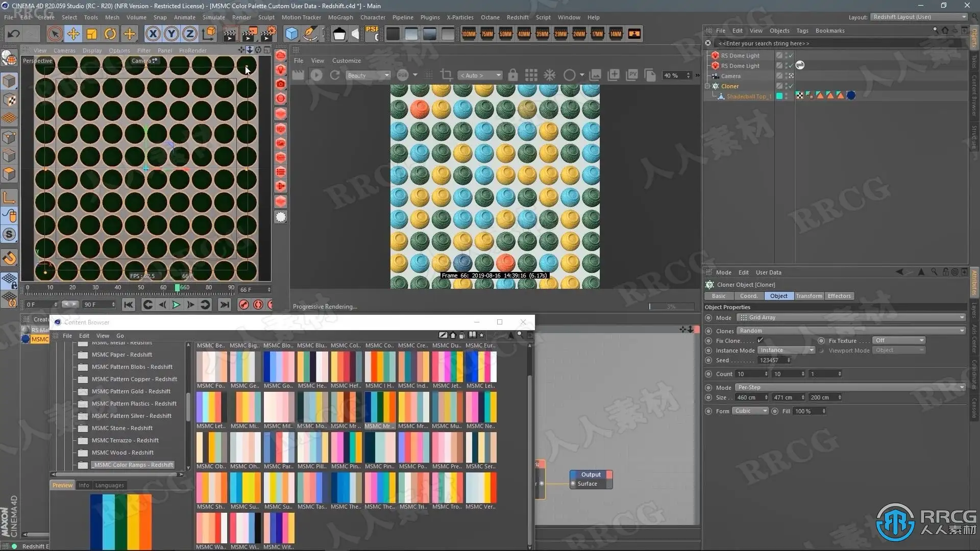
Task: Toggle the Fix Clone checkbox
Action: (x=760, y=340)
